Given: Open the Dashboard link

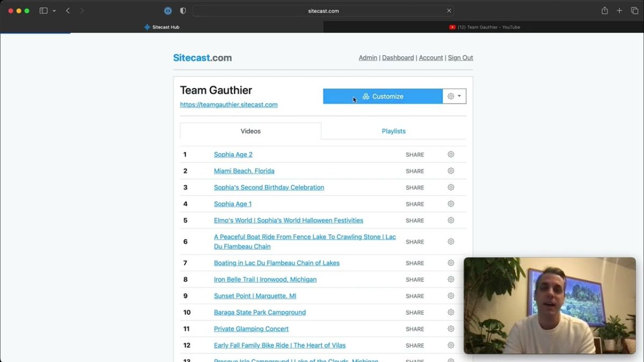Looking at the screenshot, I should [x=398, y=58].
